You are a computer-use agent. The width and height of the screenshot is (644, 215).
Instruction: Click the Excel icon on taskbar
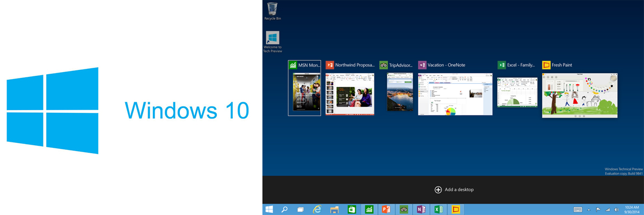pyautogui.click(x=438, y=209)
